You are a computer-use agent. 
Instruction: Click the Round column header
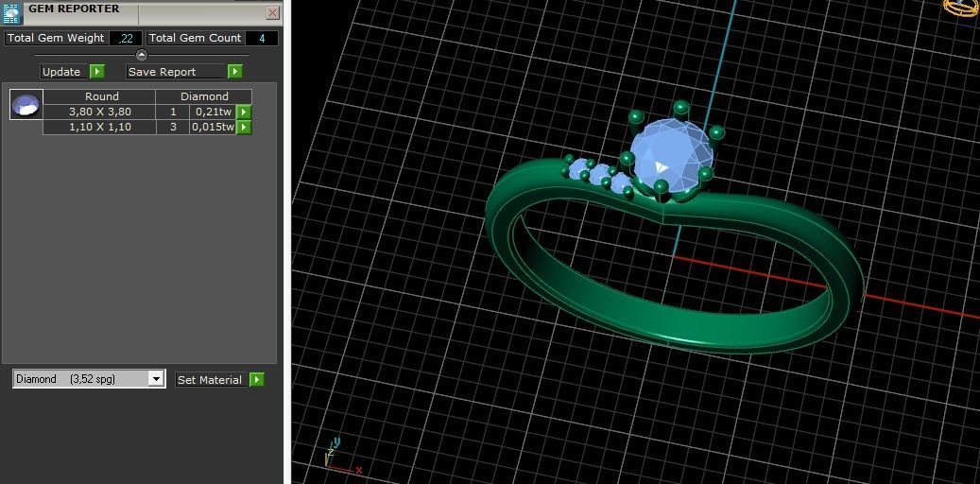[99, 96]
